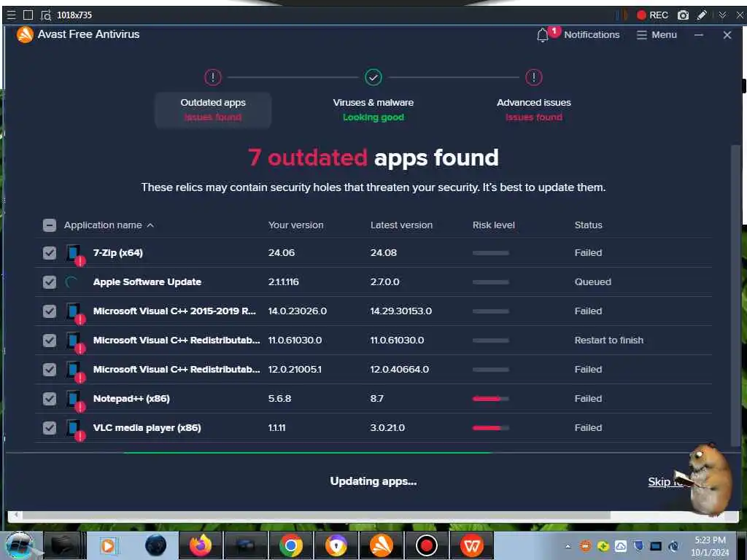Image resolution: width=747 pixels, height=560 pixels.
Task: Click the Viruses & malware checkmark step icon
Action: pos(373,77)
